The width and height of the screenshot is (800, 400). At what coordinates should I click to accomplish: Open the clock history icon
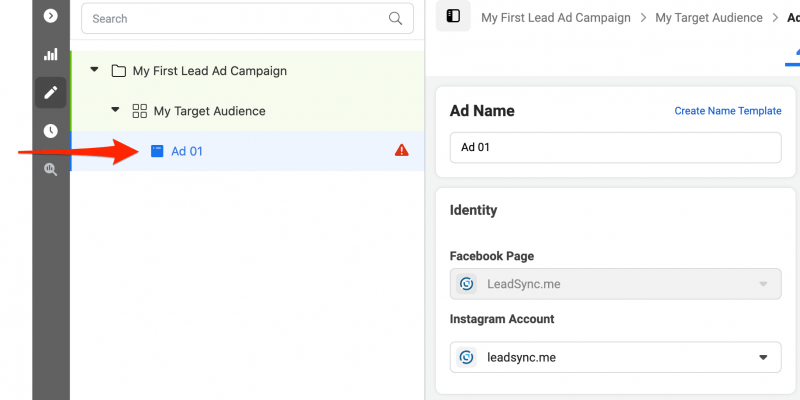(51, 131)
